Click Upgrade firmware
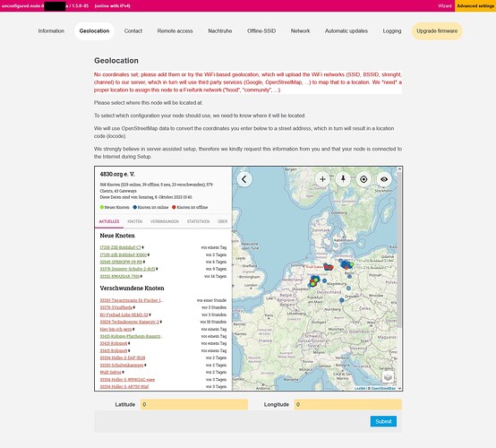Viewport: 496px width, 448px height. point(437,31)
